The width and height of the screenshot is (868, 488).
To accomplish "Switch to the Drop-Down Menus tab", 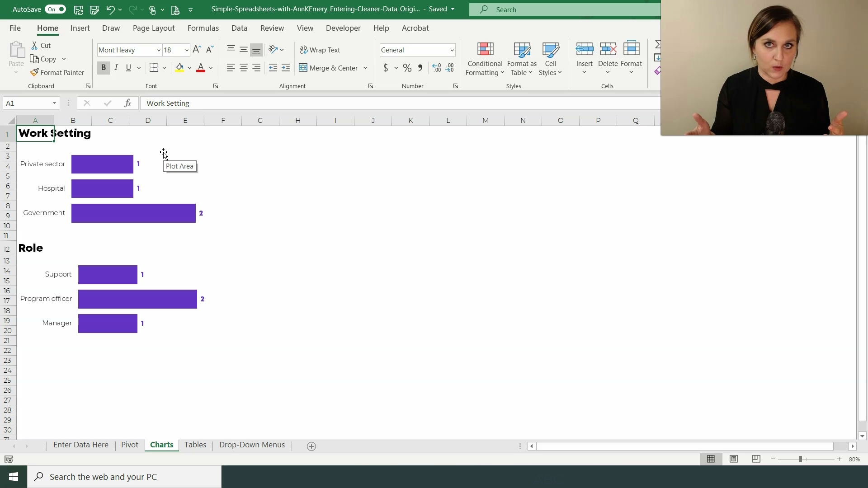I will pyautogui.click(x=251, y=445).
